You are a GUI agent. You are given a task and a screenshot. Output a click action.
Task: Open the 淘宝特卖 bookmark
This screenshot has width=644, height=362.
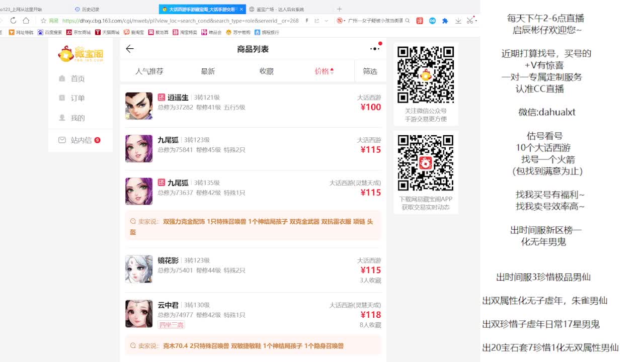pyautogui.click(x=185, y=32)
